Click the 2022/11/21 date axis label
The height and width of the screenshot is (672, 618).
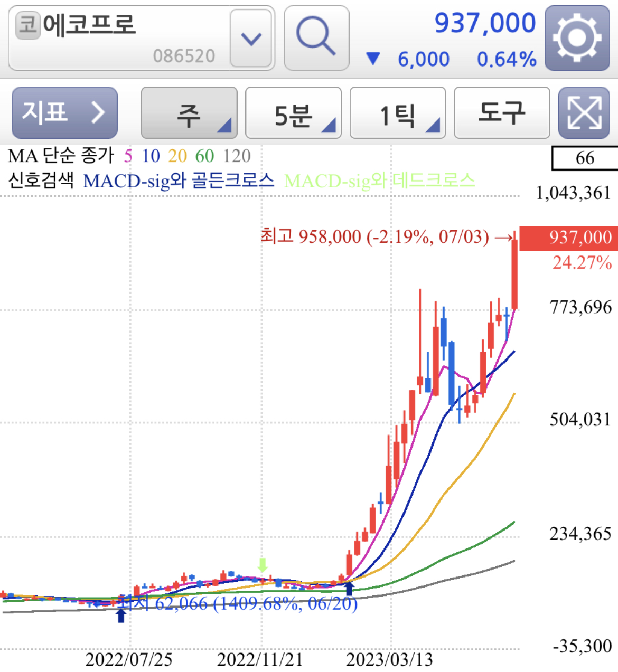coord(260,660)
